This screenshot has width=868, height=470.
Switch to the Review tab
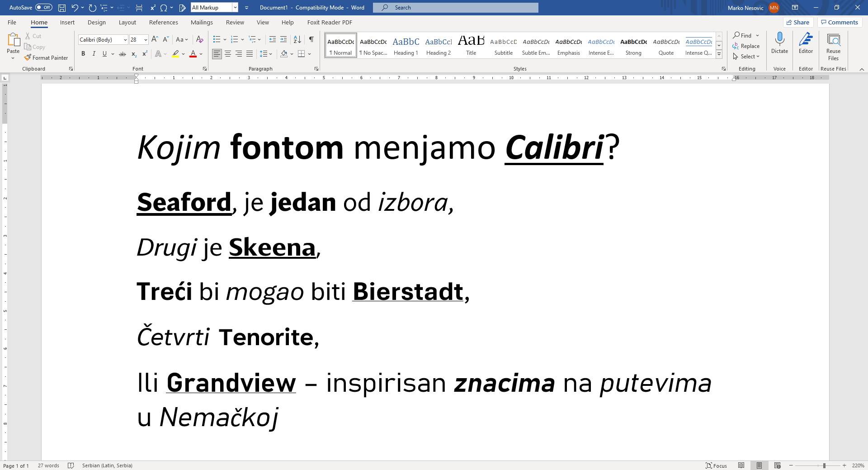[x=235, y=22]
